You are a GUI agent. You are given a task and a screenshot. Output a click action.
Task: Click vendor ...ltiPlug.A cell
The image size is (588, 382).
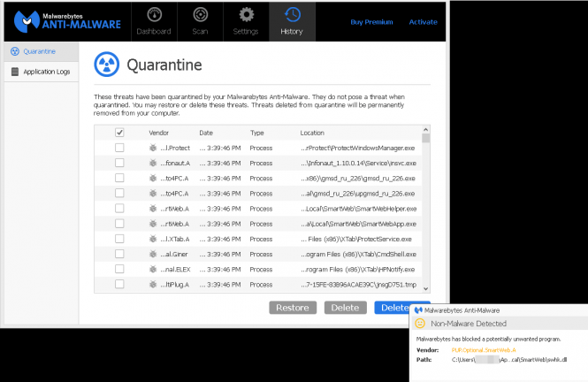(175, 285)
